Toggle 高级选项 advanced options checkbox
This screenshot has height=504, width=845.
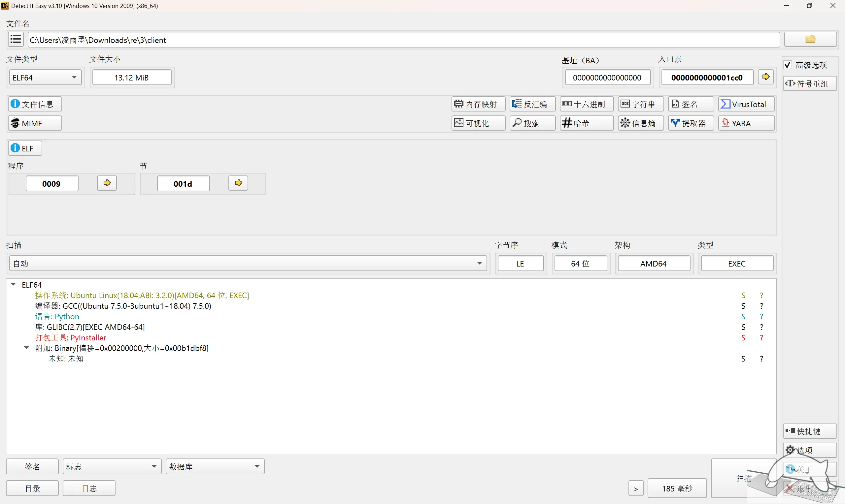click(788, 65)
